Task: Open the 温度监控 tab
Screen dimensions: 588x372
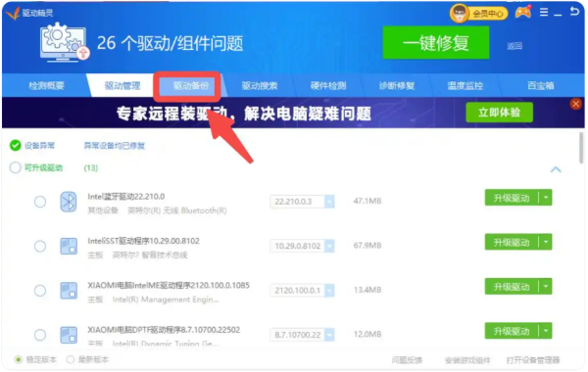Action: 465,86
